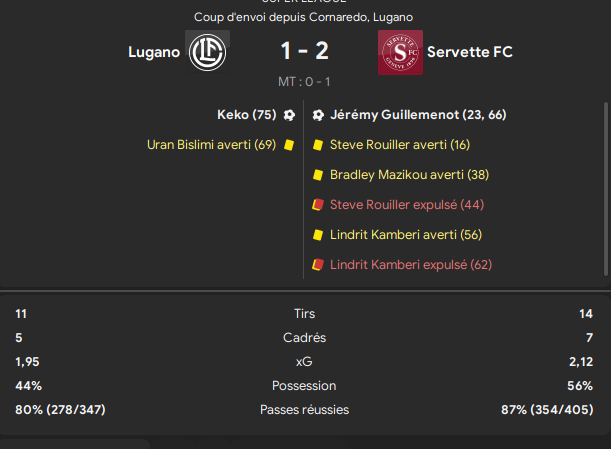This screenshot has height=449, width=611.
Task: Click the goal ball icon beside Guillemenot
Action: [x=318, y=115]
